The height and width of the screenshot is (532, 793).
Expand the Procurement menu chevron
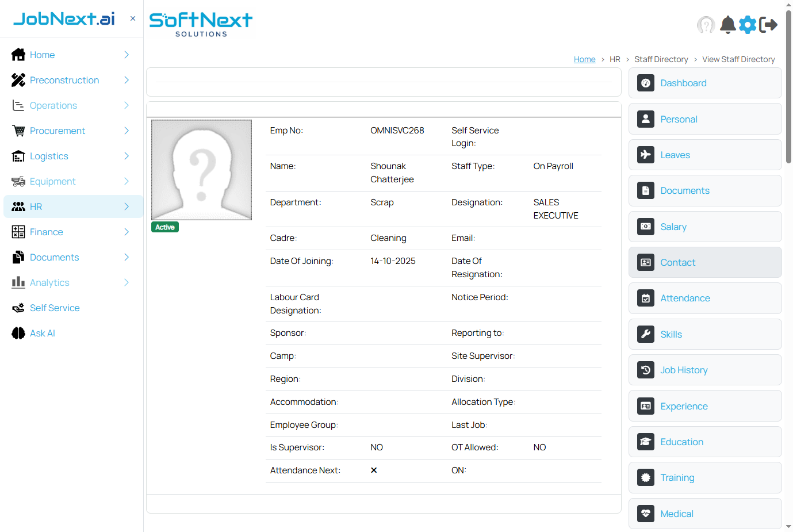pyautogui.click(x=126, y=131)
